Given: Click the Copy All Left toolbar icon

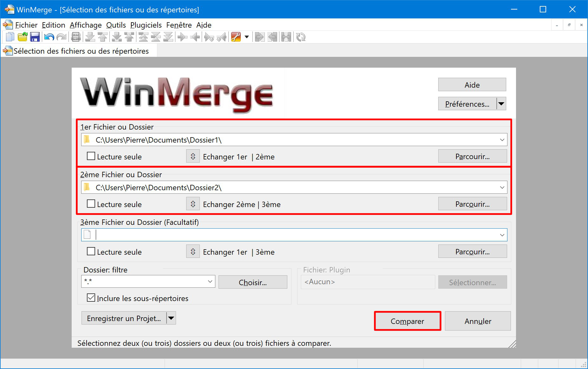Looking at the screenshot, I should (x=272, y=37).
